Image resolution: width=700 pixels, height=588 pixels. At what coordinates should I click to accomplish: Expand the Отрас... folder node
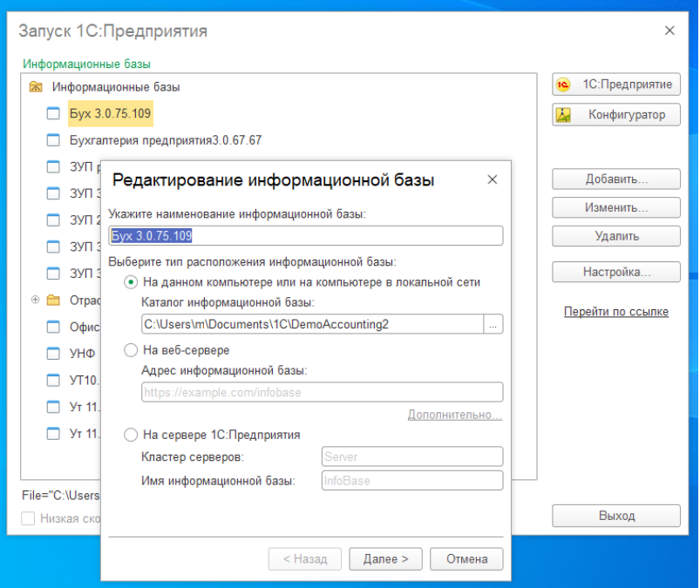click(35, 300)
